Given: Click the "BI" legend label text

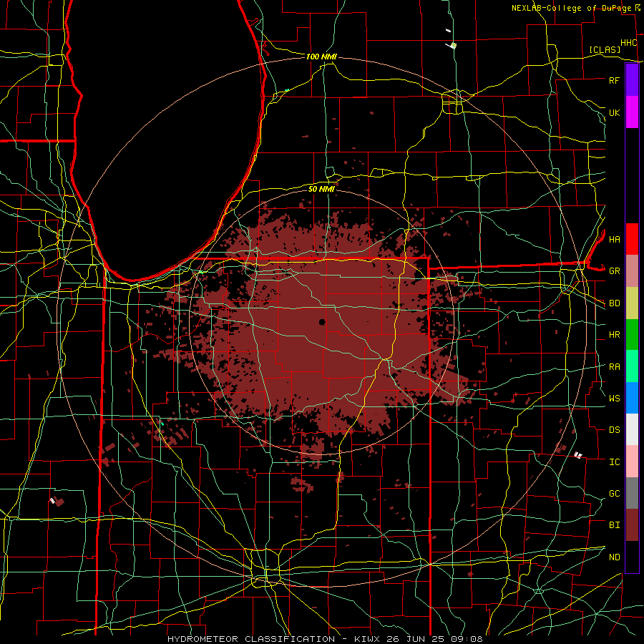Looking at the screenshot, I should 614,525.
